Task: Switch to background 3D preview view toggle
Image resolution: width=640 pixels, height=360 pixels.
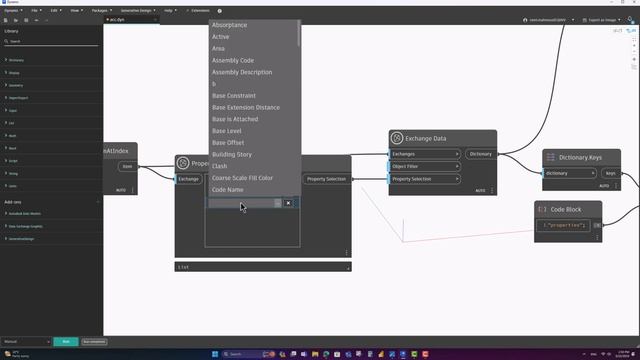Action: 617,31
